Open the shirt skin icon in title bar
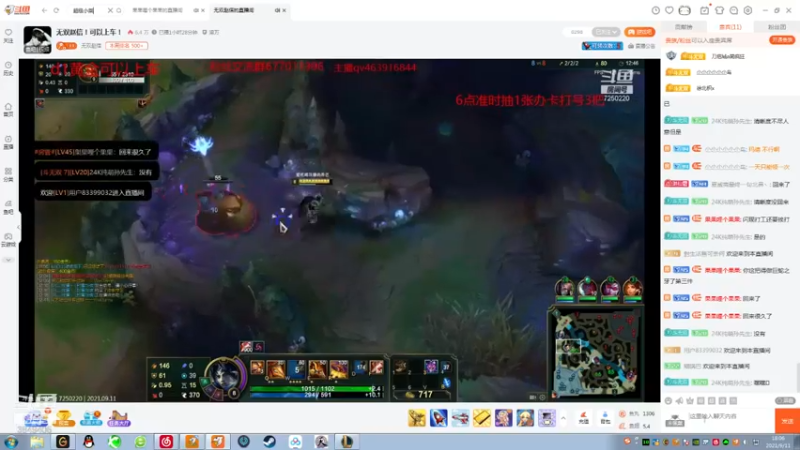800x450 pixels. [719, 10]
